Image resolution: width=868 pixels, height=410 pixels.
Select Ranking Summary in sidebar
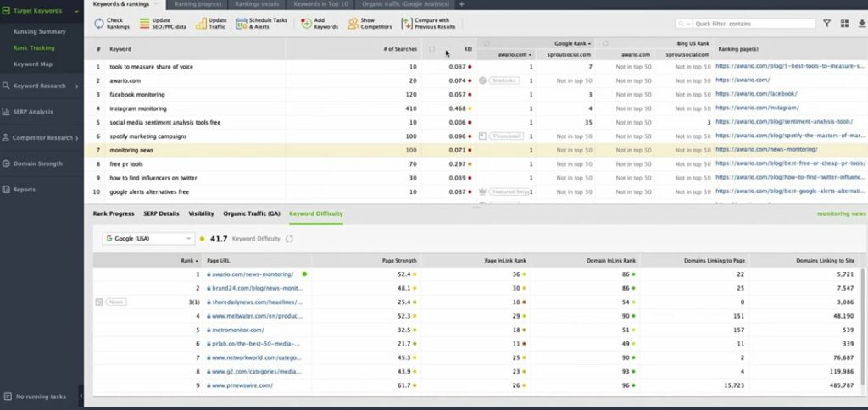point(39,31)
